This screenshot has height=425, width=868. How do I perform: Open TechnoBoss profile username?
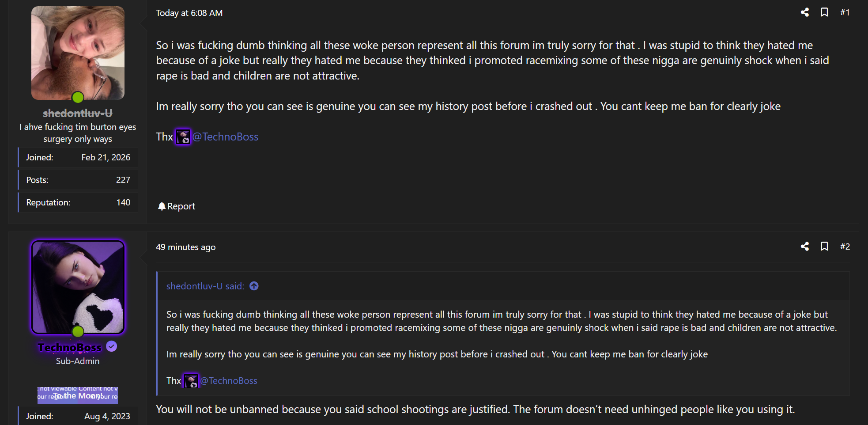70,348
